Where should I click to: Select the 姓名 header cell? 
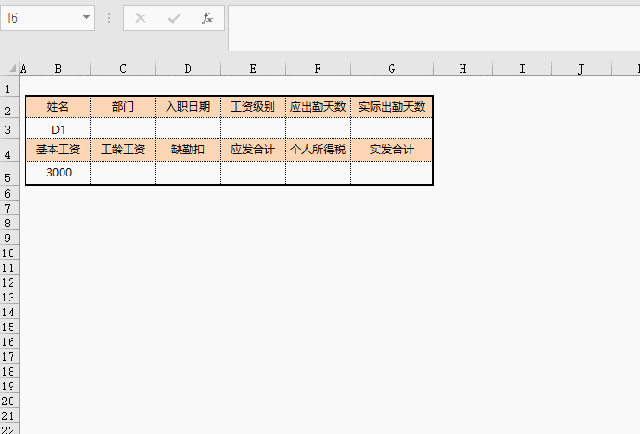[x=58, y=107]
